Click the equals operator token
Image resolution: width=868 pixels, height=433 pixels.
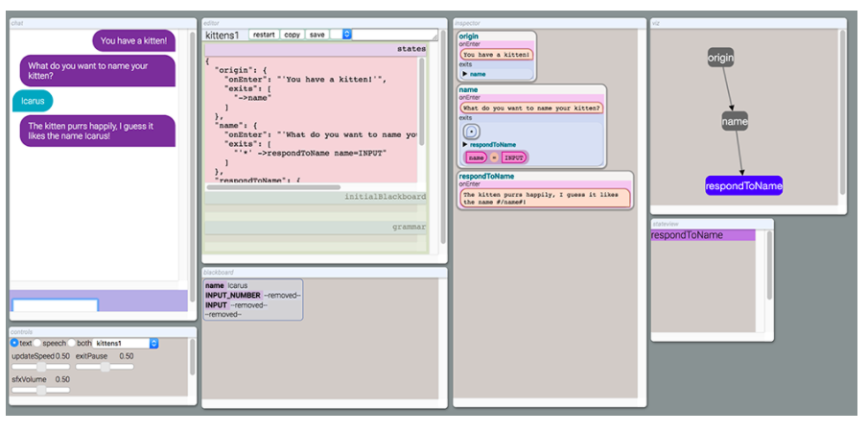[495, 158]
